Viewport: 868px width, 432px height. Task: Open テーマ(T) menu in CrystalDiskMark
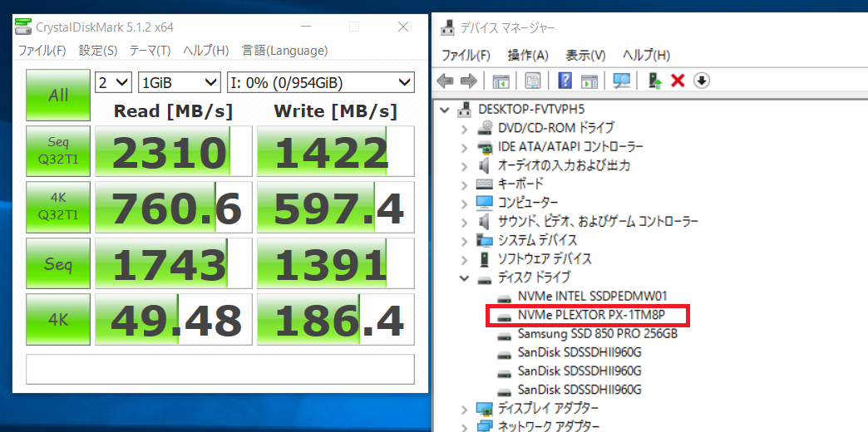[150, 51]
